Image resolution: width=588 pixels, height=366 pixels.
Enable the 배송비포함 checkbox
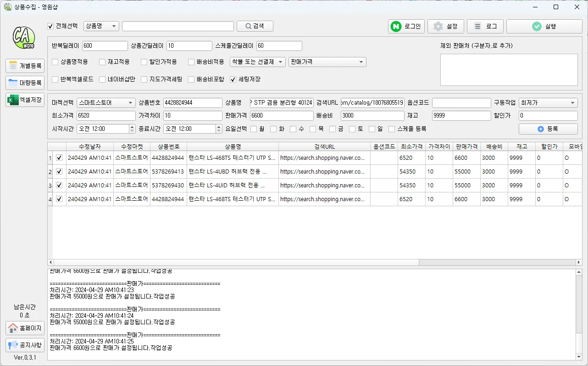pos(191,79)
